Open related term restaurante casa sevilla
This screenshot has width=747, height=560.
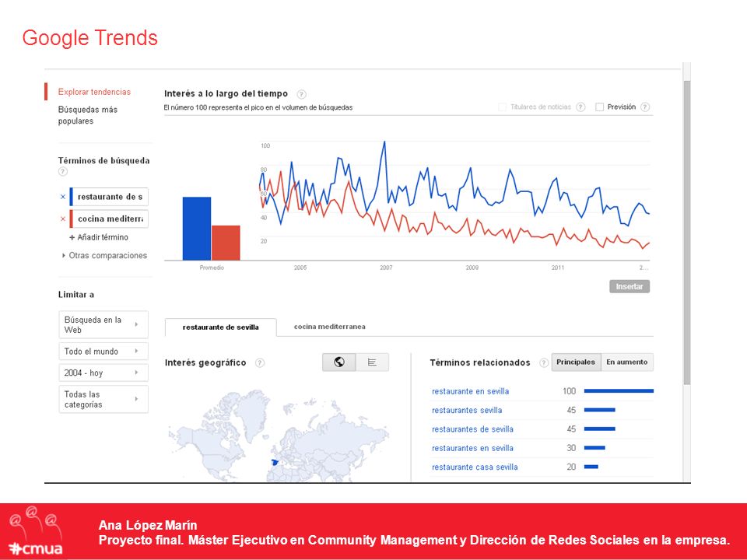pyautogui.click(x=475, y=467)
